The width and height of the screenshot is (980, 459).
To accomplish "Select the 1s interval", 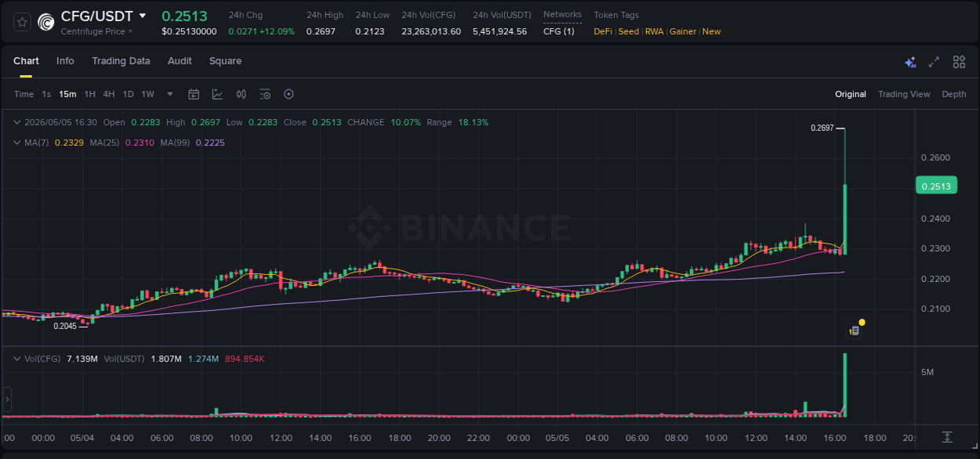I will [46, 94].
